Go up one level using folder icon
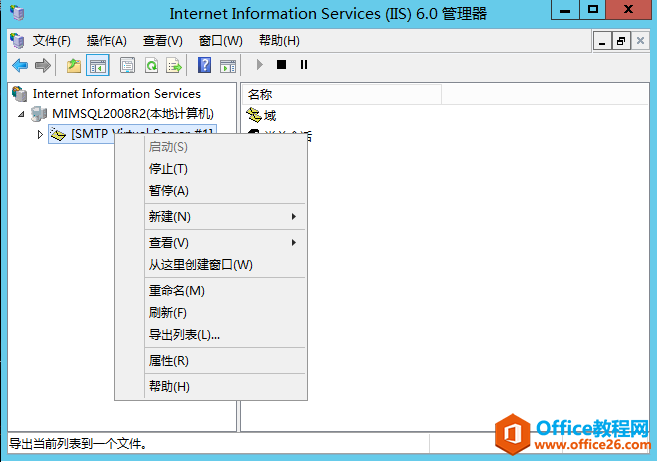The image size is (658, 462). pos(74,65)
